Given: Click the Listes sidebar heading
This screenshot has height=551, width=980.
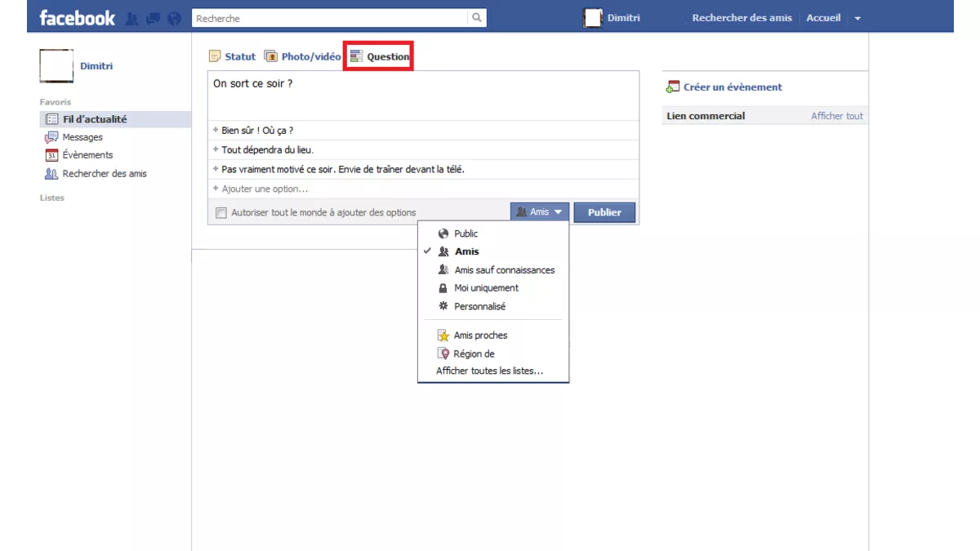Looking at the screenshot, I should 52,198.
